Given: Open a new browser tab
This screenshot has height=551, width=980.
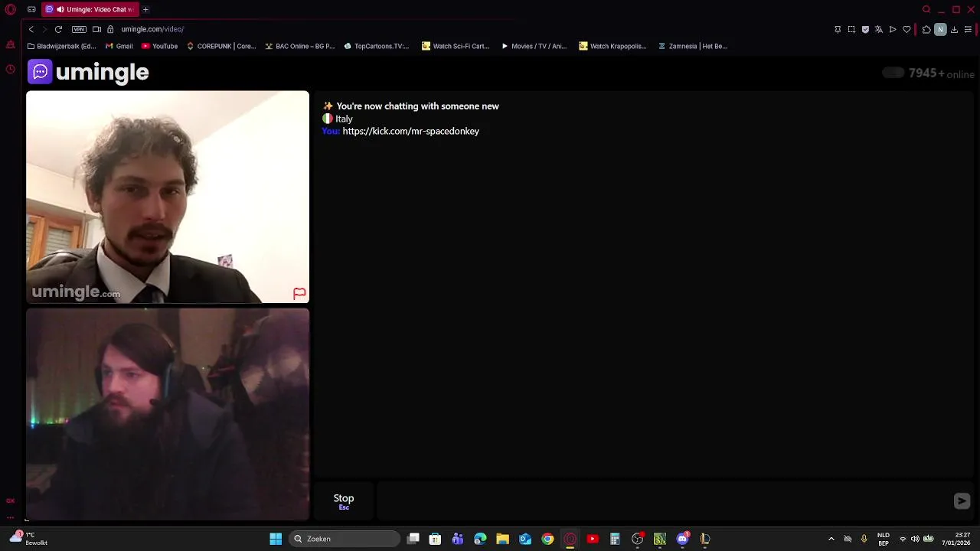Looking at the screenshot, I should (x=145, y=10).
